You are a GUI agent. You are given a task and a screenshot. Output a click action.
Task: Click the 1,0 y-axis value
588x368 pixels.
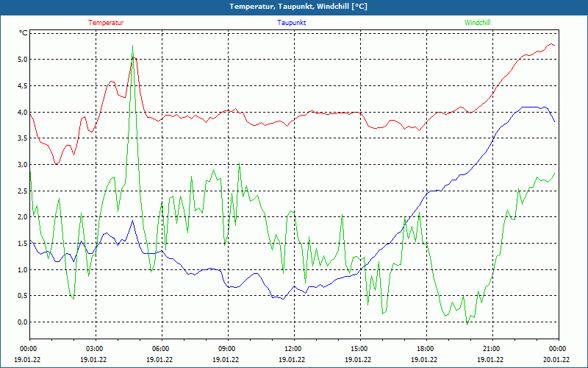[23, 269]
